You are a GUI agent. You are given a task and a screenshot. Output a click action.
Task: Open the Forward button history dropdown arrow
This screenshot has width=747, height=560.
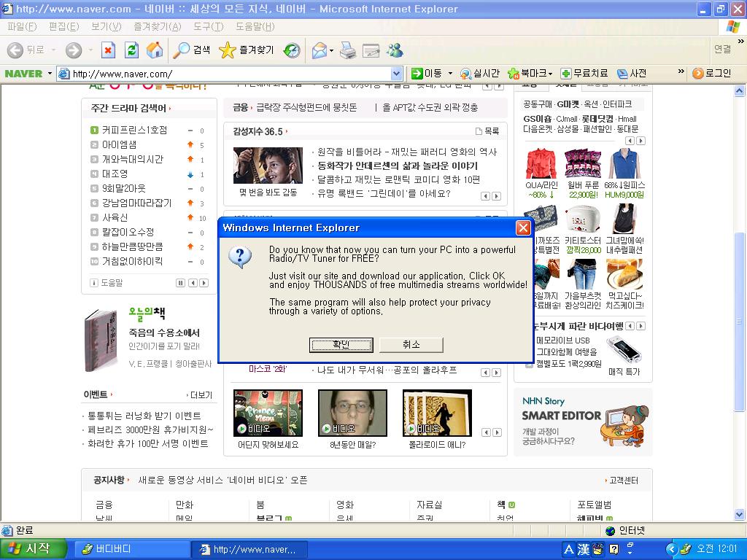(90, 50)
